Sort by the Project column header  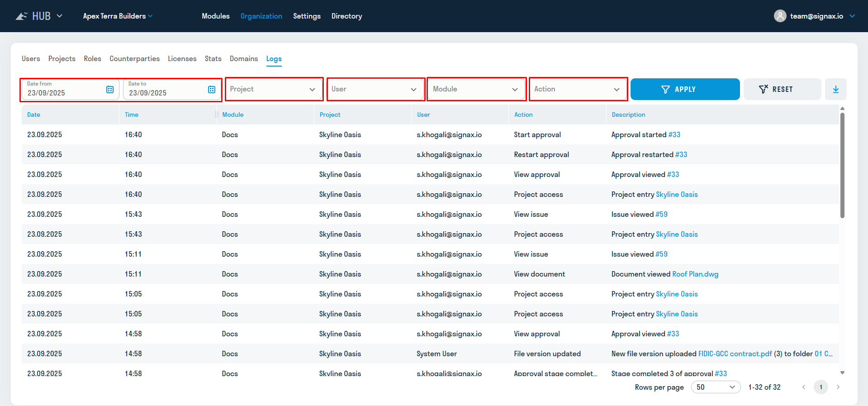coord(330,115)
